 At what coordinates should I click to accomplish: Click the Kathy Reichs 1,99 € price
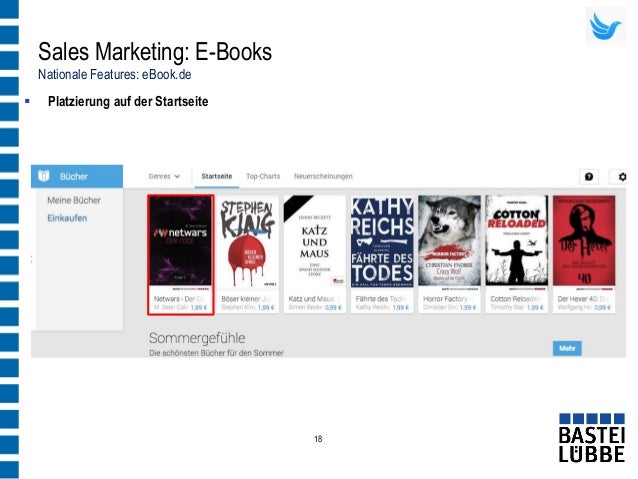[x=401, y=307]
